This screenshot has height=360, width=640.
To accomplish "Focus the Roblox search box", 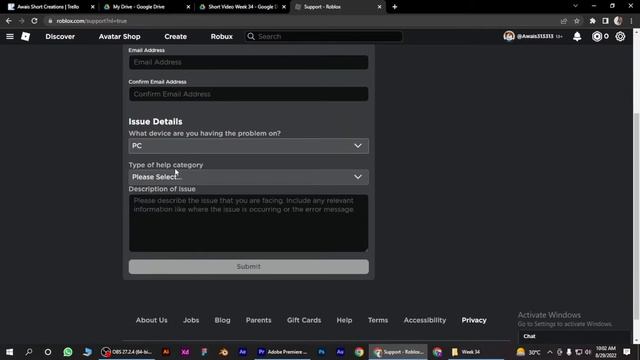I will 323,36.
